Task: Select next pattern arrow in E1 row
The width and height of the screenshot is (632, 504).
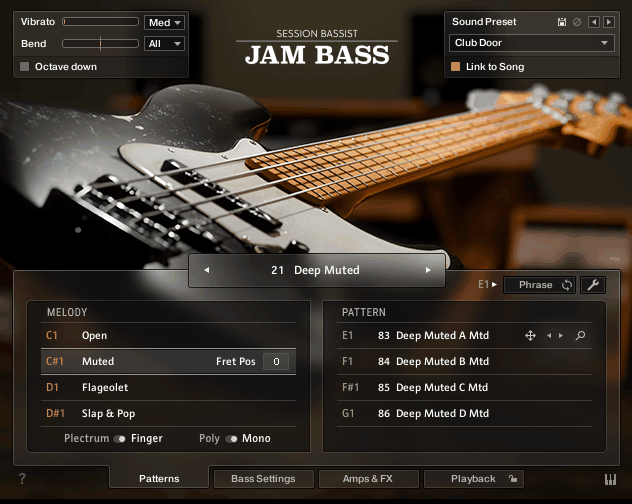Action: point(561,335)
